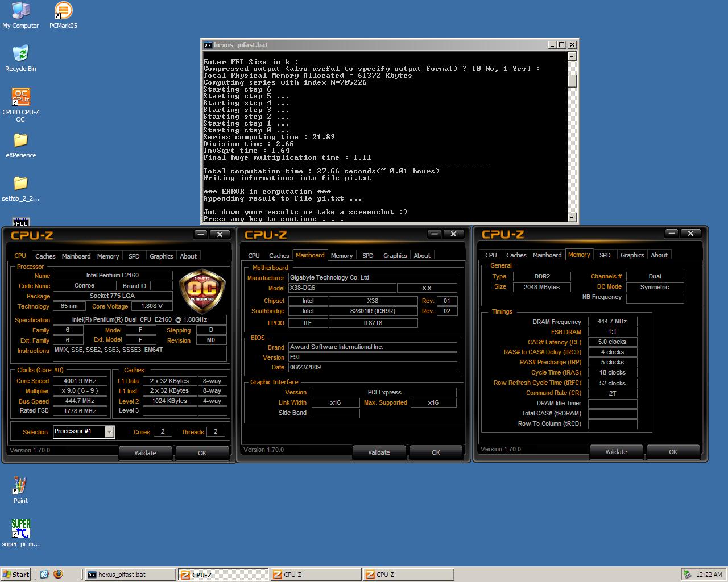Image resolution: width=728 pixels, height=582 pixels.
Task: Click the processor name Intel Pentium E2160
Action: 113,275
